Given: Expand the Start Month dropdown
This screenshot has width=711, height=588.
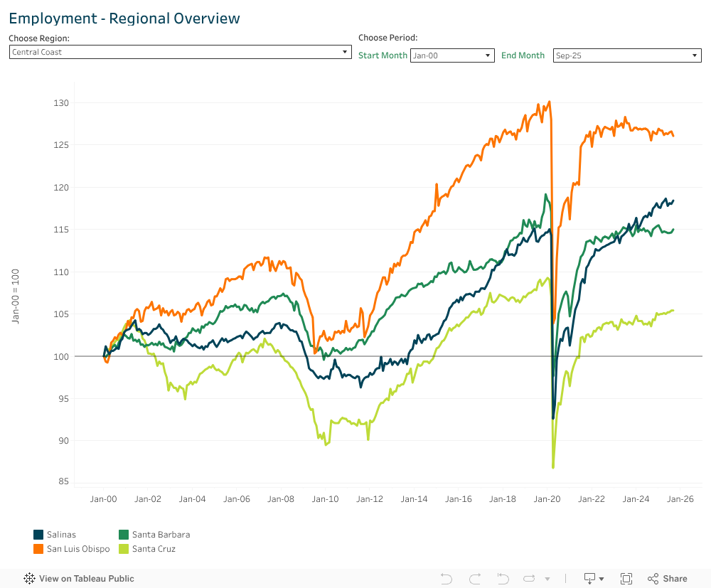Looking at the screenshot, I should point(452,55).
